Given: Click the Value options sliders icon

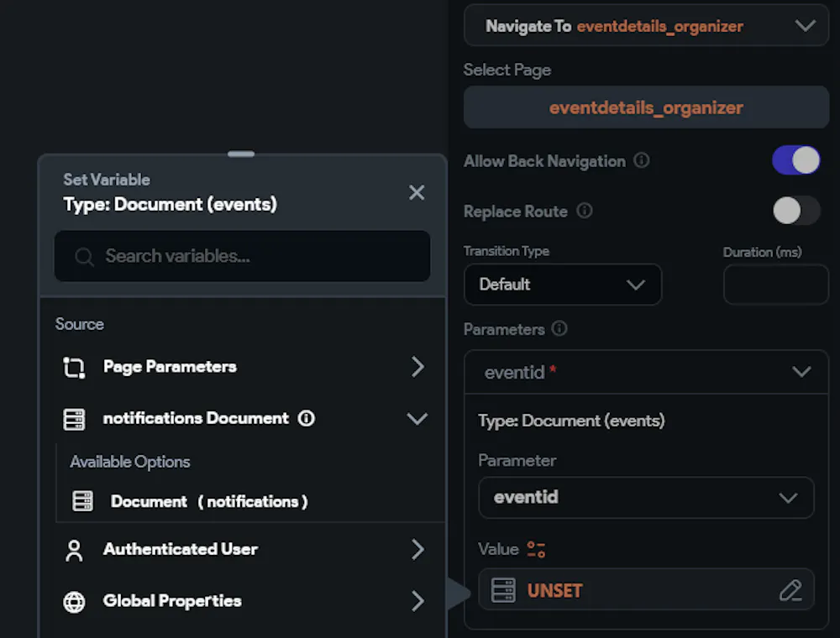Looking at the screenshot, I should click(536, 549).
